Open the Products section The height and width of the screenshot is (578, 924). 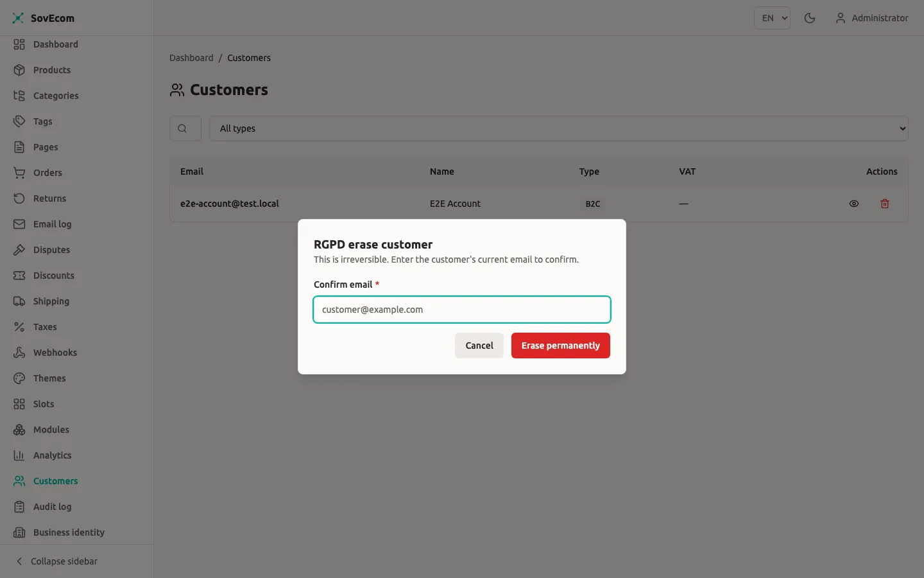[x=77, y=70]
